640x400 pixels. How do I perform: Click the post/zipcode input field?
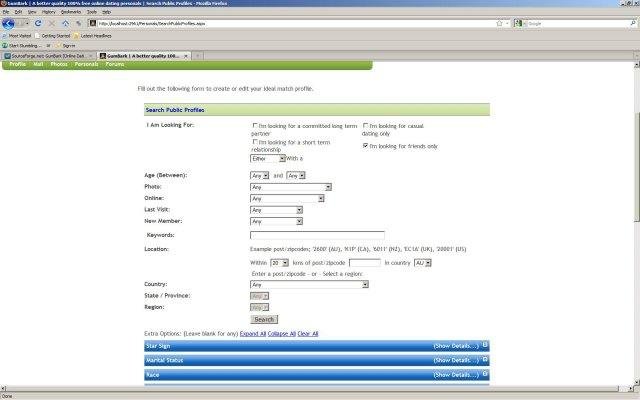(x=365, y=263)
